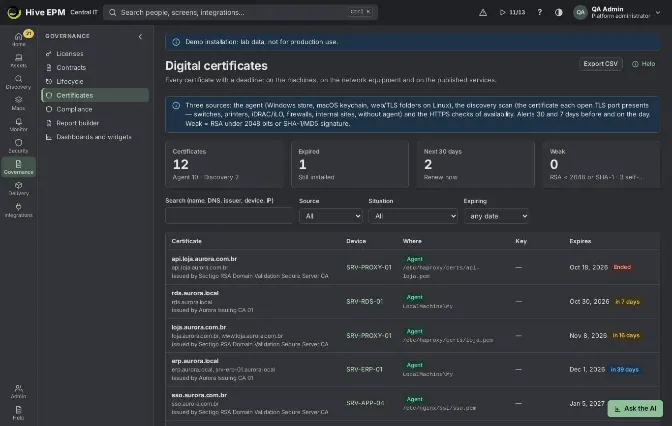Open the question mark help icon
The height and width of the screenshot is (426, 672).
540,12
